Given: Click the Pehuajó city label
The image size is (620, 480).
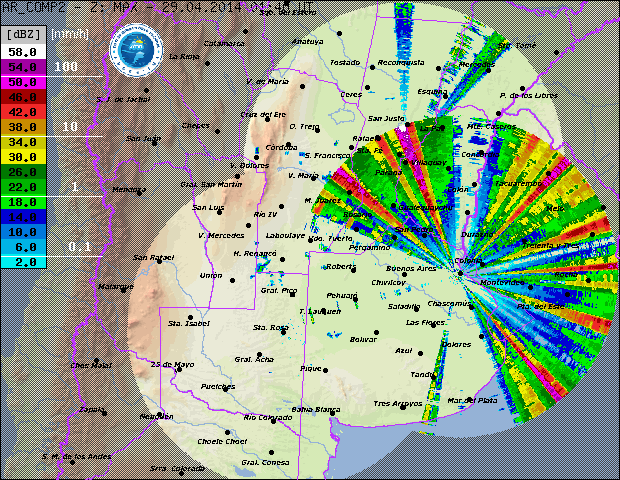Looking at the screenshot, I should 342,295.
